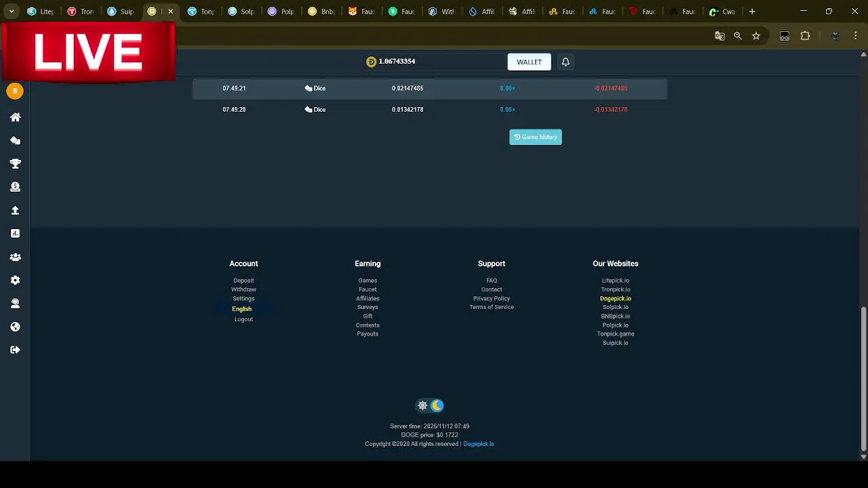
Task: Click the Logout footer link
Action: [243, 319]
